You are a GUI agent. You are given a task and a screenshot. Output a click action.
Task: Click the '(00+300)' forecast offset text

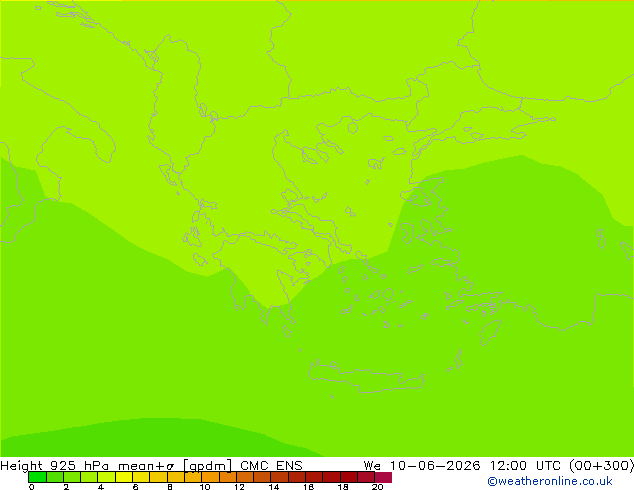tap(601, 465)
